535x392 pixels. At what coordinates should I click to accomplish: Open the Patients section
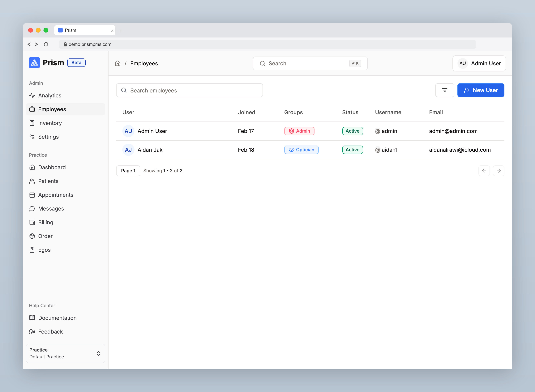pyautogui.click(x=48, y=181)
